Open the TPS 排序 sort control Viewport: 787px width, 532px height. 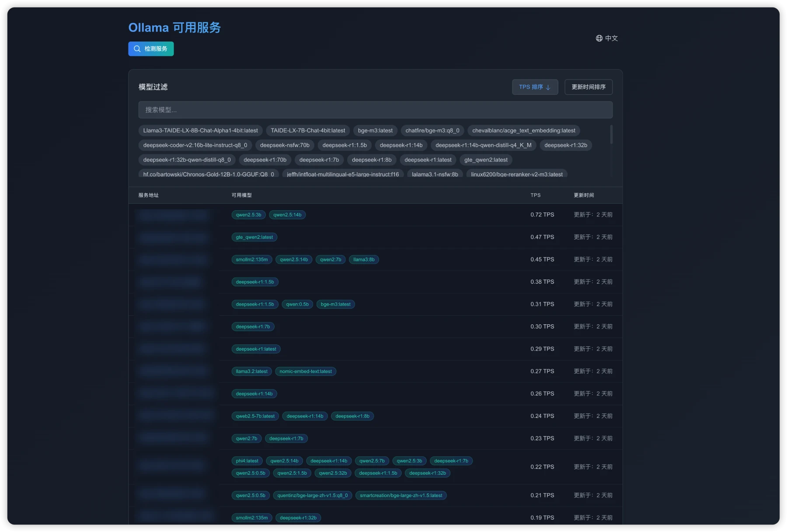pos(535,87)
